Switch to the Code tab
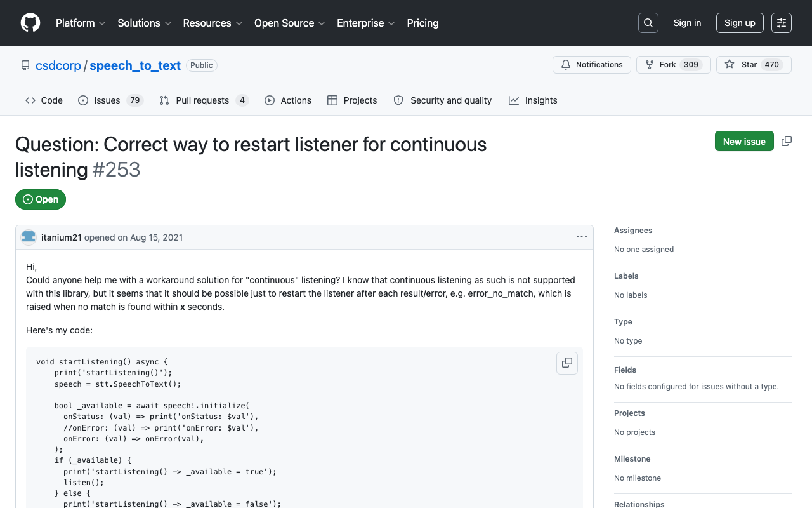This screenshot has height=508, width=812. (x=44, y=100)
